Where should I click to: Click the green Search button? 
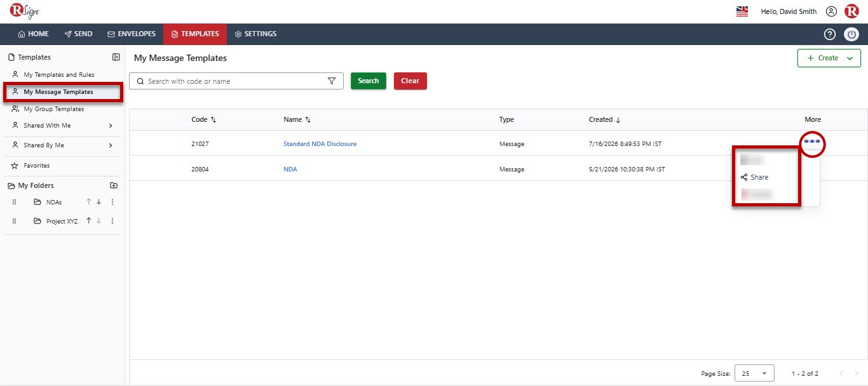point(369,81)
